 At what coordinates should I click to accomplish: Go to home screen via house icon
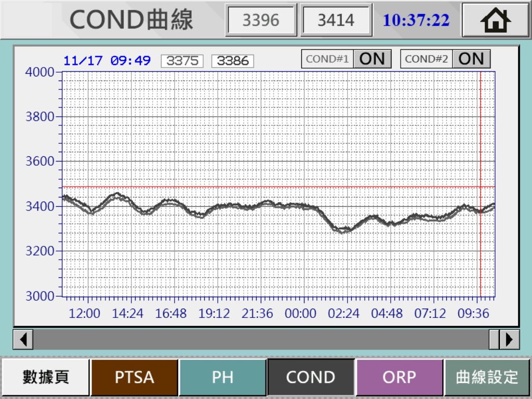pos(495,20)
